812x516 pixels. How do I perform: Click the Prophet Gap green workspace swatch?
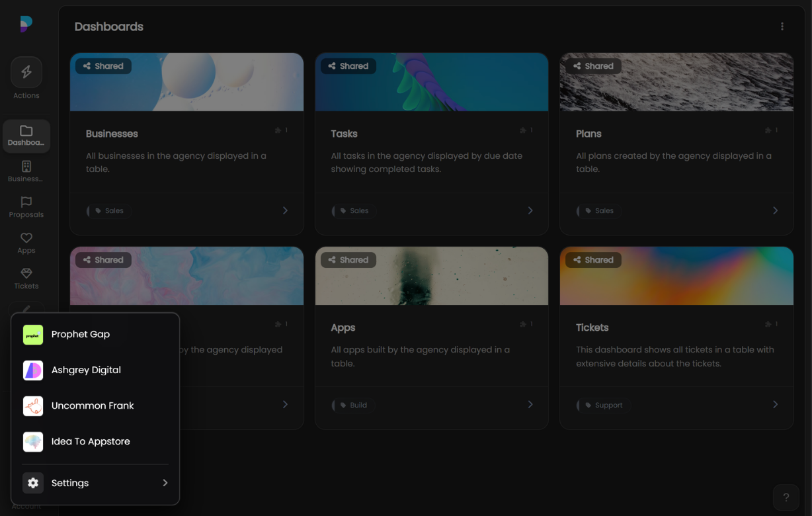point(33,334)
